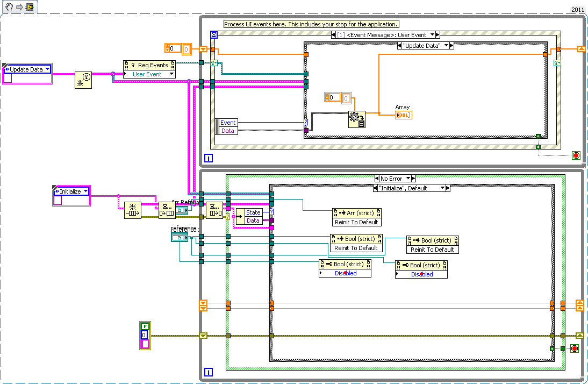Click the stop terminal of the upper while loop
Viewport: 588px width, 384px height.
(576, 155)
